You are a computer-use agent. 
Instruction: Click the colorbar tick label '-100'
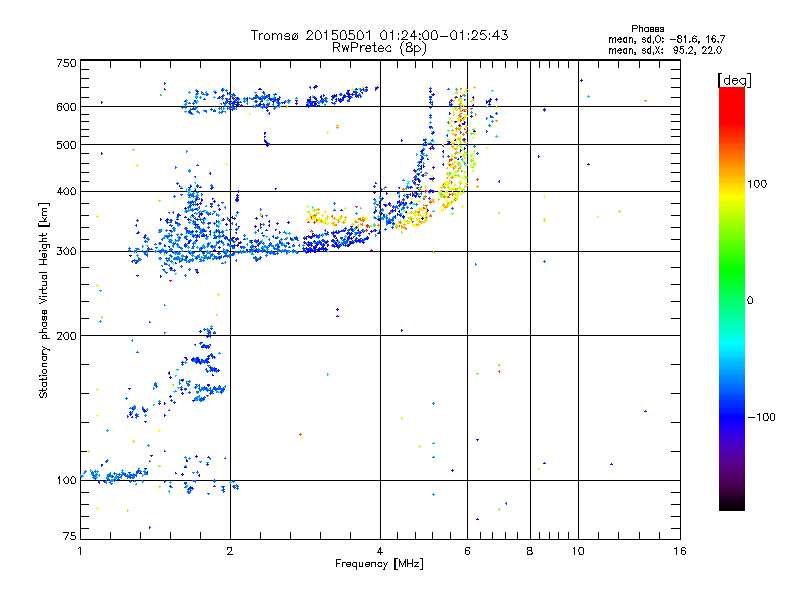(x=761, y=417)
